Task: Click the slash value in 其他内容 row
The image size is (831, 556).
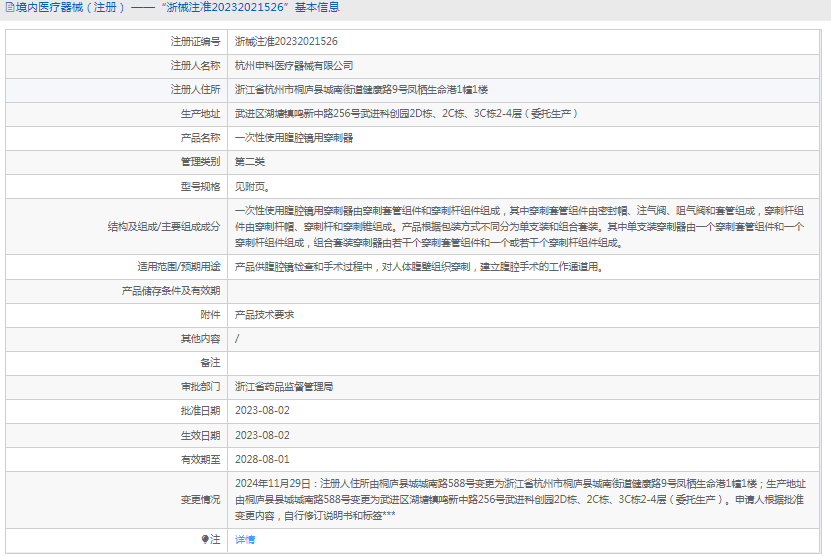Action: point(237,338)
